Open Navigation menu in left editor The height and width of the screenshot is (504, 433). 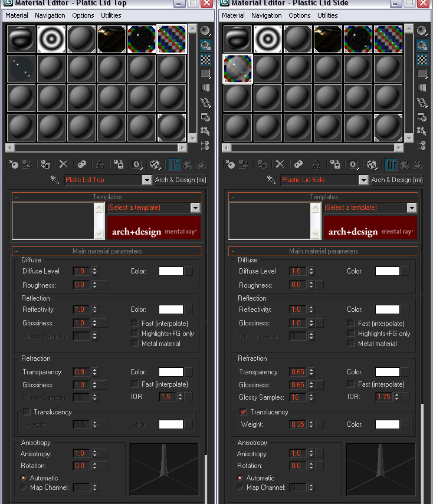click(50, 15)
